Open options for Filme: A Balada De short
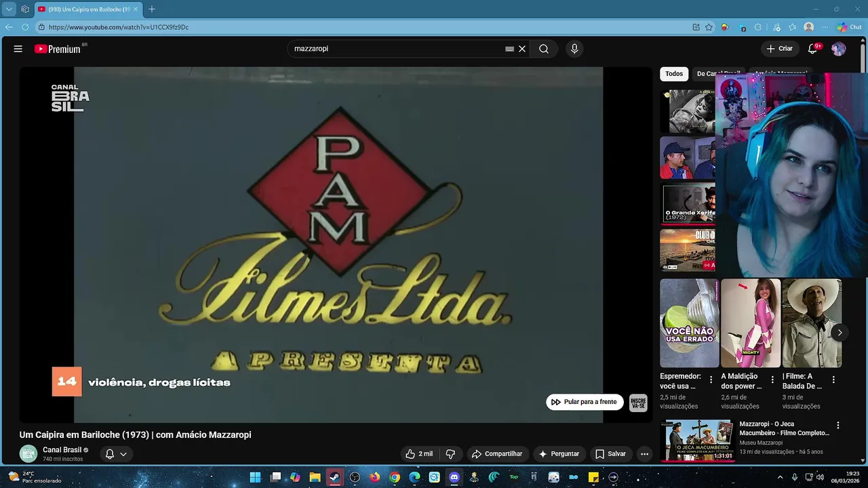868x488 pixels. [x=833, y=380]
